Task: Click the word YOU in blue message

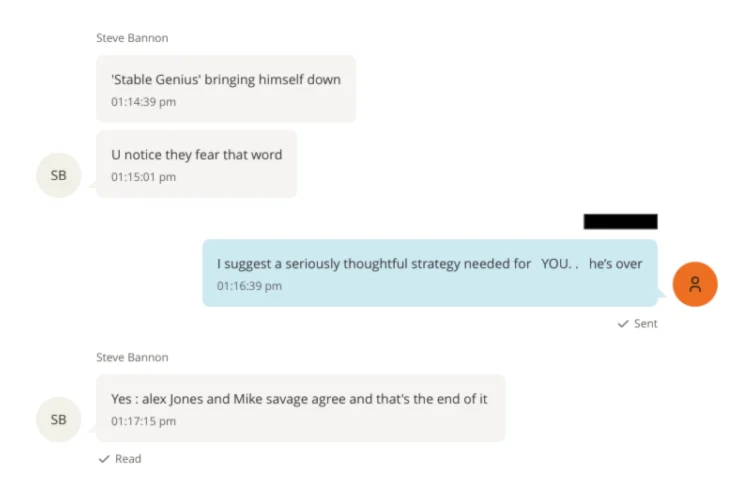Action: (x=555, y=264)
